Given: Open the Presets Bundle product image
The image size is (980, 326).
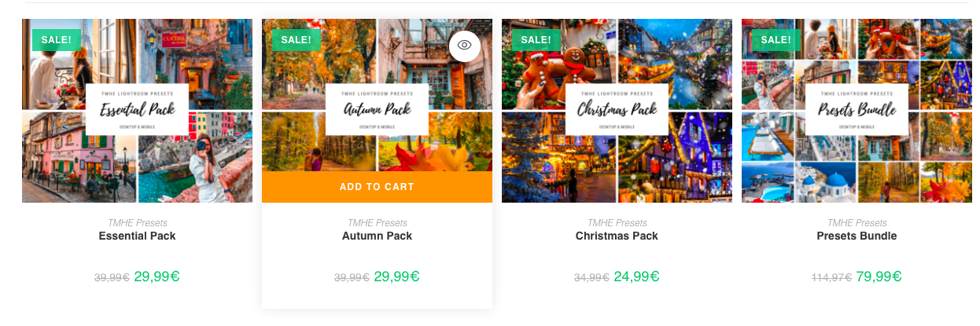Looking at the screenshot, I should 857,111.
